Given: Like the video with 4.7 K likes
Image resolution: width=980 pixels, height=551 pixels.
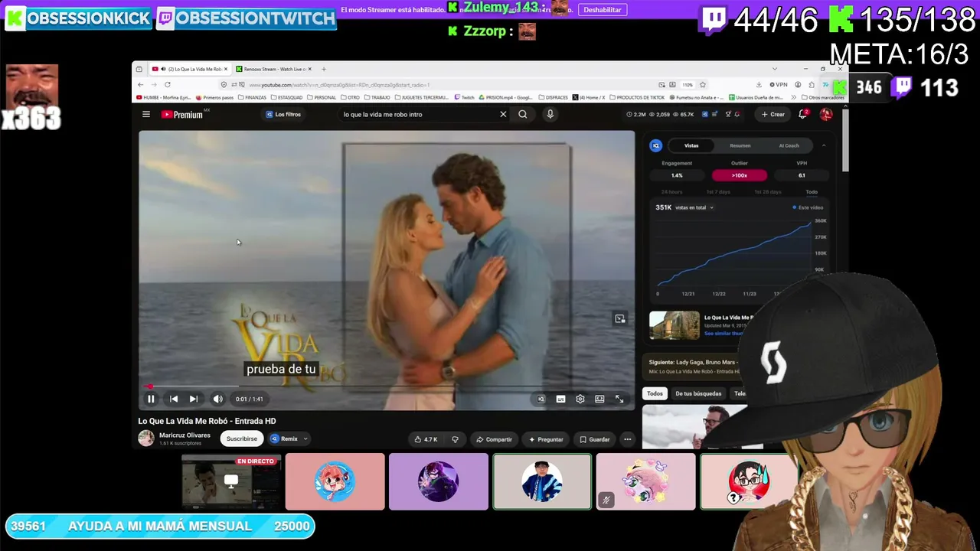Looking at the screenshot, I should coord(426,439).
